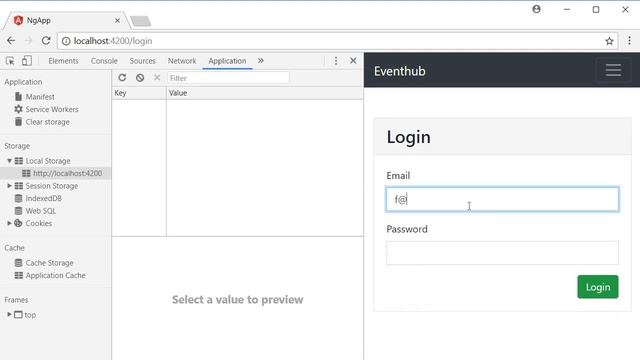Open the Chrome profile account icon

coord(536,9)
